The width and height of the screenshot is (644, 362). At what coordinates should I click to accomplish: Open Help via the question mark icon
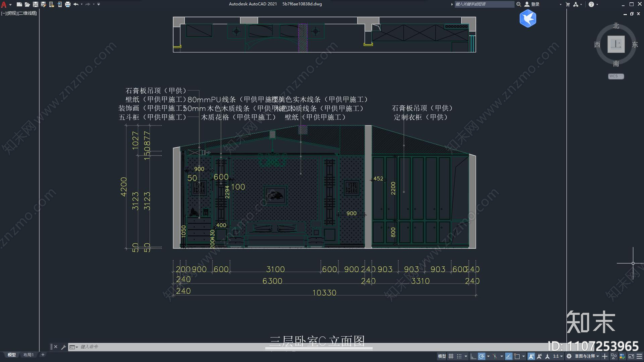tap(591, 4)
